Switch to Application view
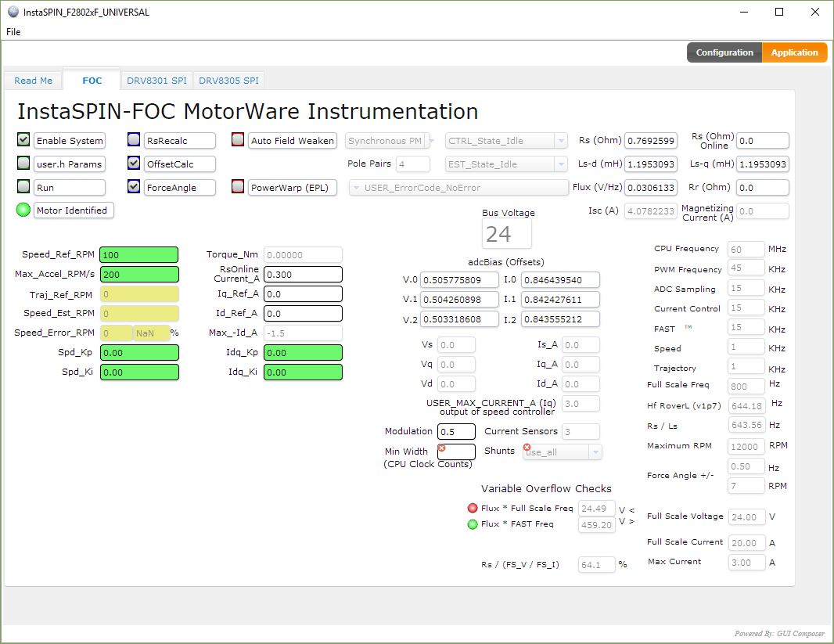The height and width of the screenshot is (644, 834). (795, 52)
